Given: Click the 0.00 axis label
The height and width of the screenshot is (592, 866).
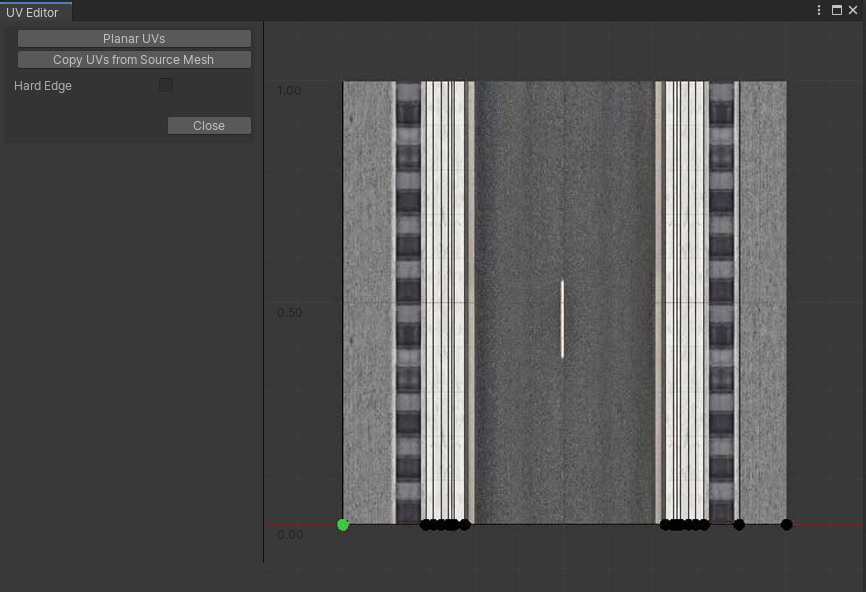Looking at the screenshot, I should click(x=290, y=535).
